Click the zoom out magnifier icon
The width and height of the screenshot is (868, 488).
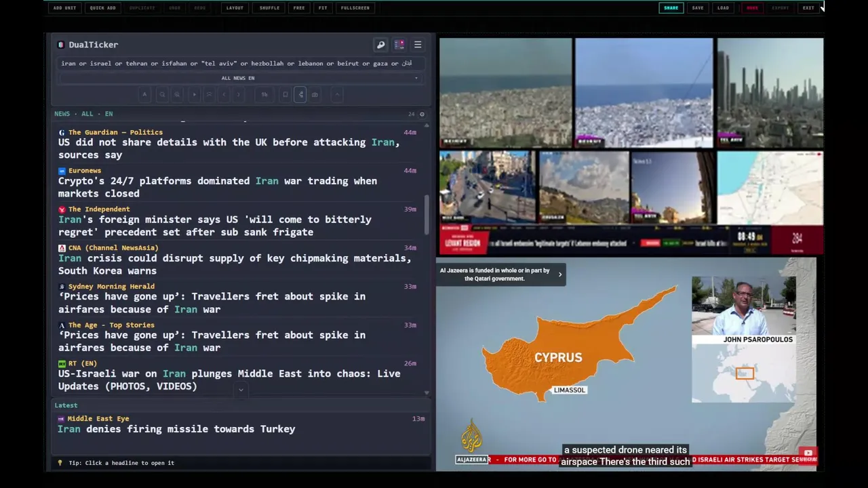pos(162,95)
